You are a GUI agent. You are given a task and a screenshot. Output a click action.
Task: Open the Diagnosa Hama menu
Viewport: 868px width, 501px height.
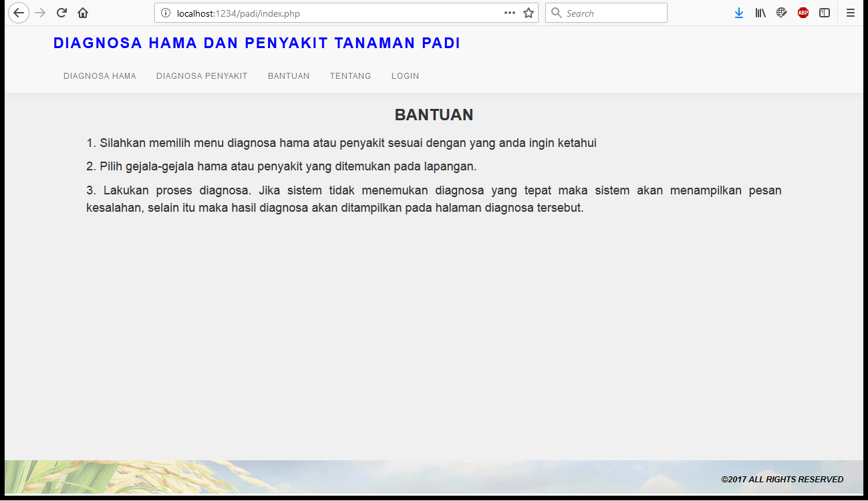pos(100,76)
